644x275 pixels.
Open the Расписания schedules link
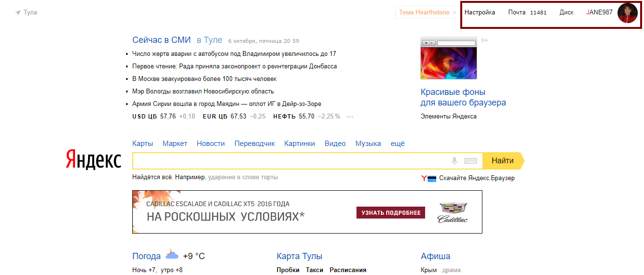[348, 270]
